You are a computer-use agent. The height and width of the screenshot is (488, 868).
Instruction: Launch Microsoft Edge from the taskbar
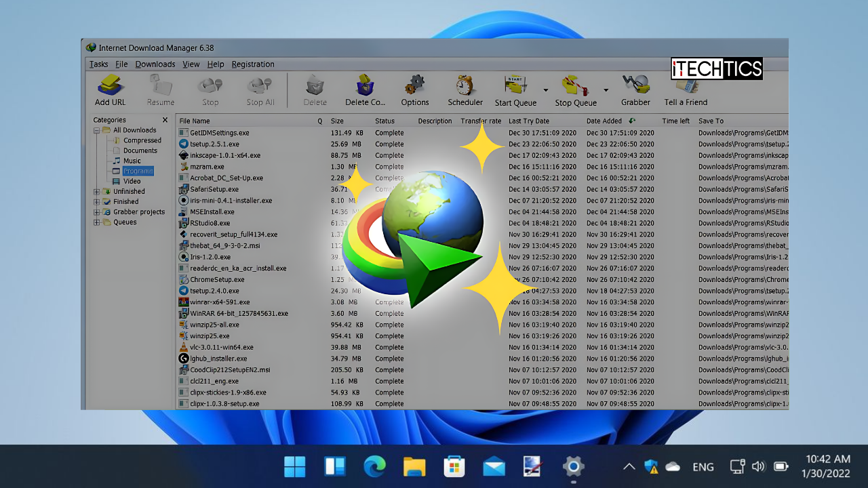(374, 466)
